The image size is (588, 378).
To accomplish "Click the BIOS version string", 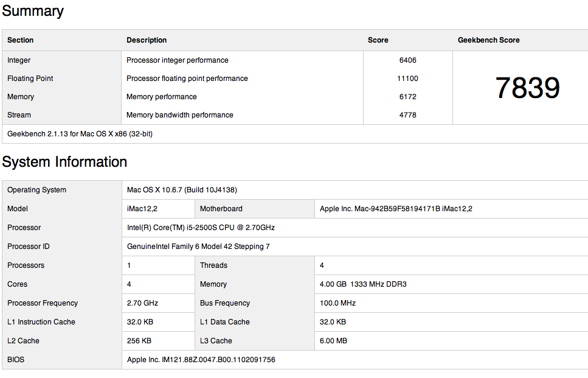I will (x=201, y=360).
